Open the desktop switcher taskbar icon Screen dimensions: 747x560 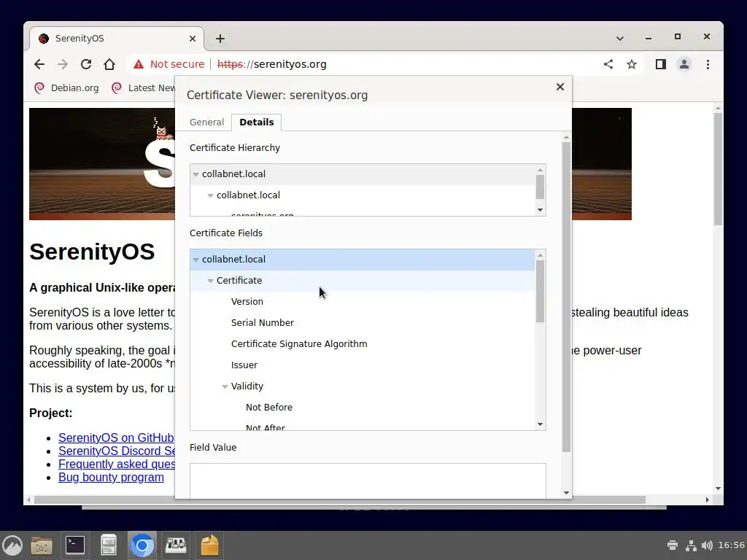176,545
